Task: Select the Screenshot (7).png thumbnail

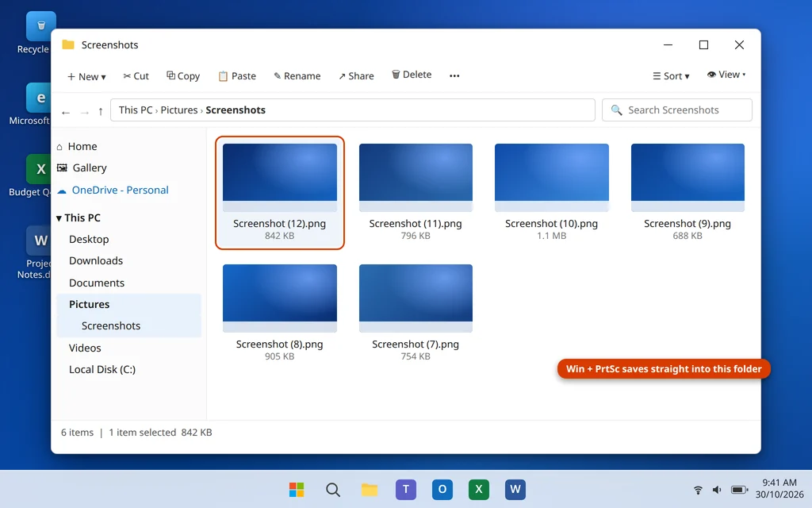Action: pos(416,298)
